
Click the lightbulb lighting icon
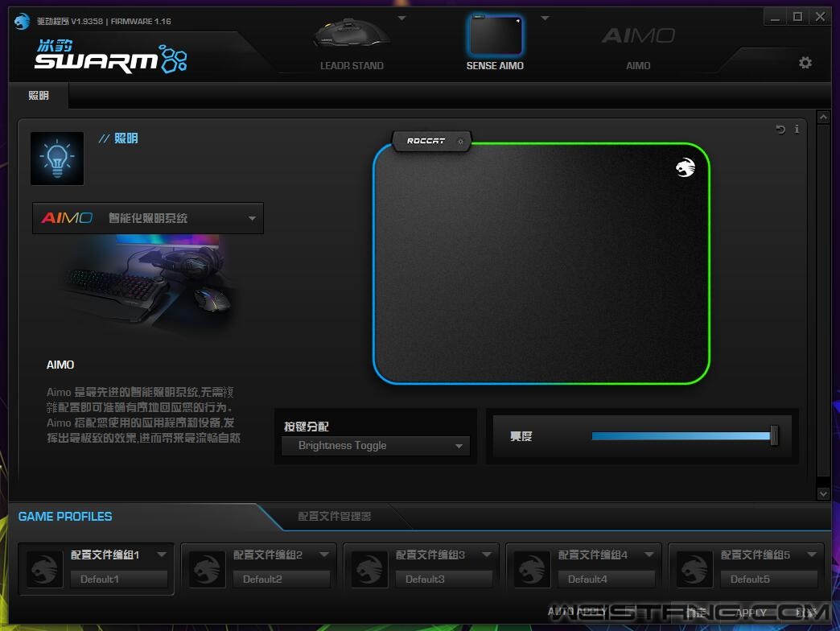[x=57, y=159]
